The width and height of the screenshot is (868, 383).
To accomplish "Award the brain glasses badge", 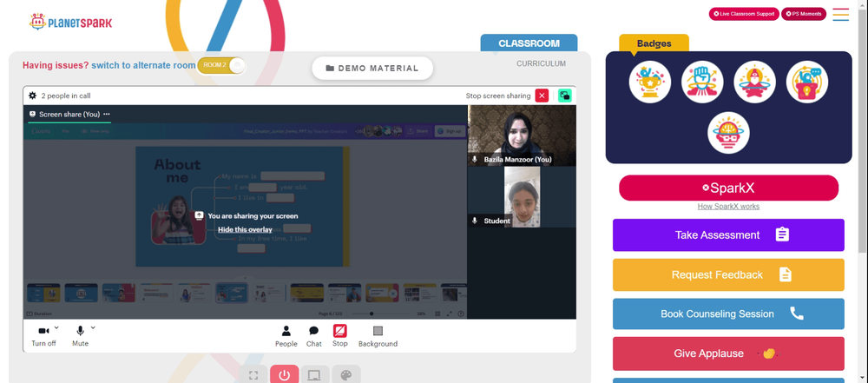I will click(728, 133).
